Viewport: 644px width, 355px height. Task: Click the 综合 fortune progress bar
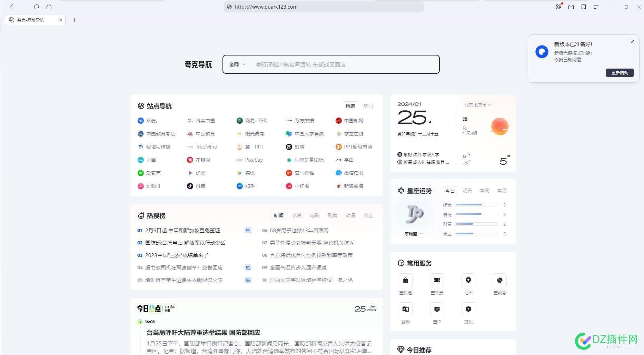477,205
